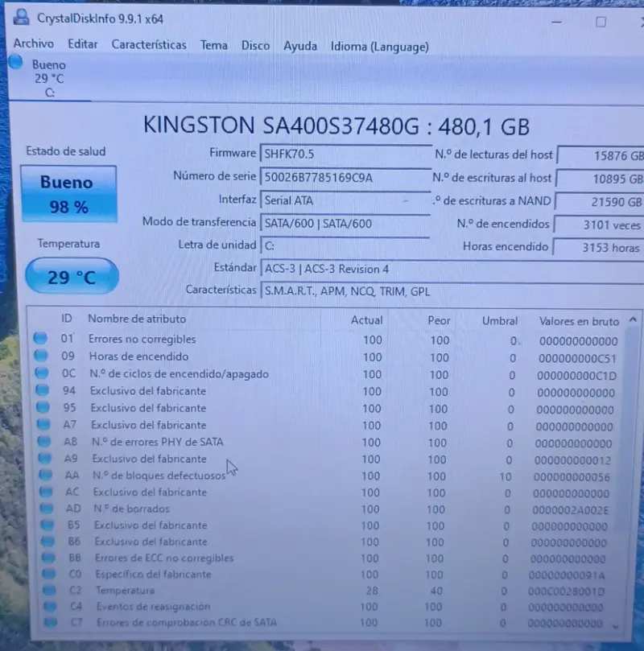
Task: Click the CrystalDiskInfo title bar app icon
Action: 21,18
